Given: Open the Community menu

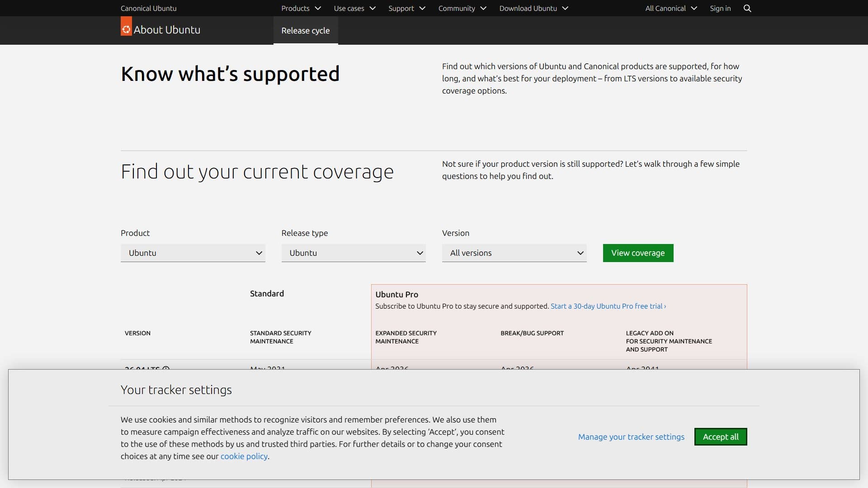Looking at the screenshot, I should pos(462,8).
